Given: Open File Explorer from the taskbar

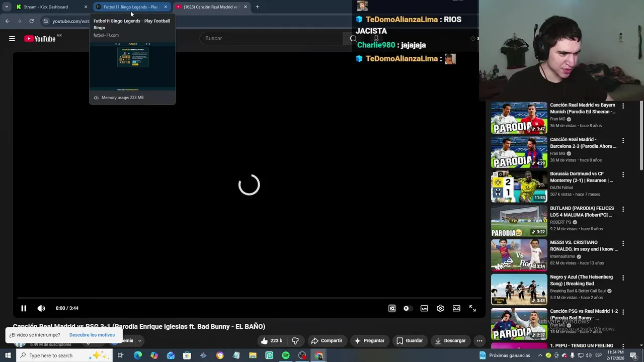Looking at the screenshot, I should [253, 355].
